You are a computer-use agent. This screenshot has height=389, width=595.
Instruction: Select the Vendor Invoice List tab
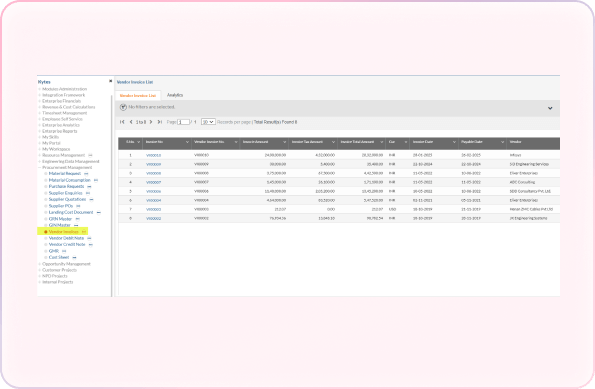[138, 96]
